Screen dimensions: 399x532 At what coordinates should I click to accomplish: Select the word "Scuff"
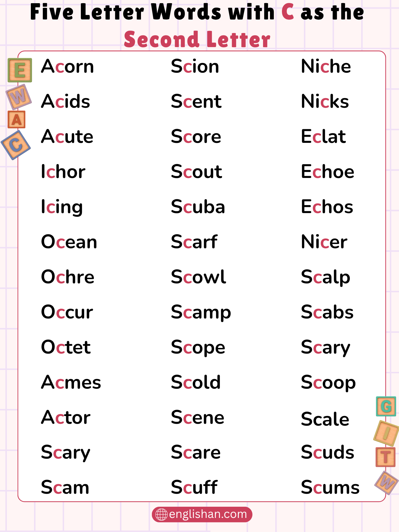[194, 487]
